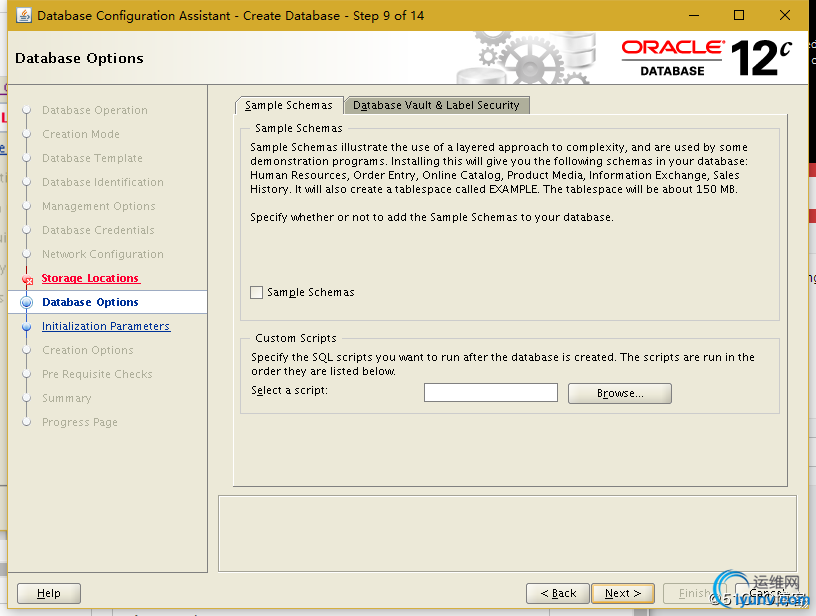Screen dimensions: 816x616
Task: Click the Initialization Parameters step bullet icon
Action: [27, 326]
